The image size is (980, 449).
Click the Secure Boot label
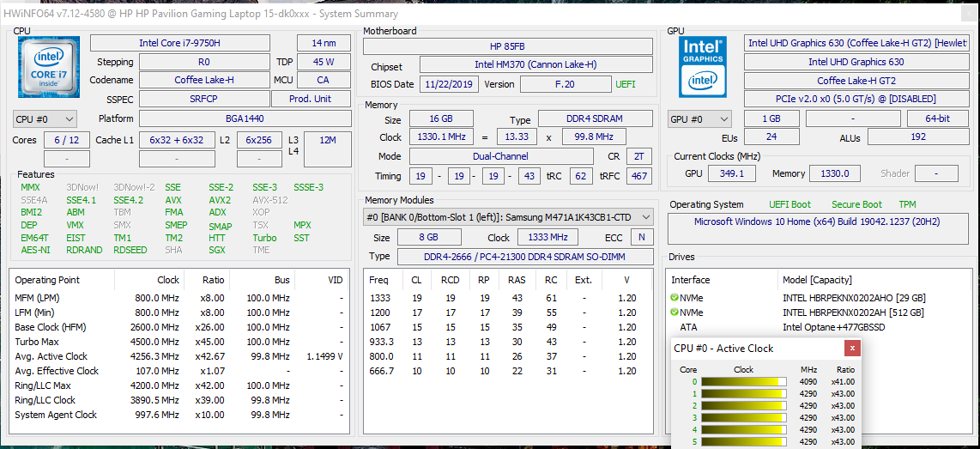point(857,204)
